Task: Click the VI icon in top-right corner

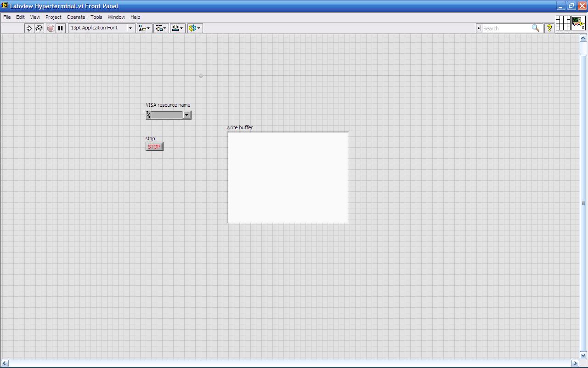Action: click(x=577, y=23)
